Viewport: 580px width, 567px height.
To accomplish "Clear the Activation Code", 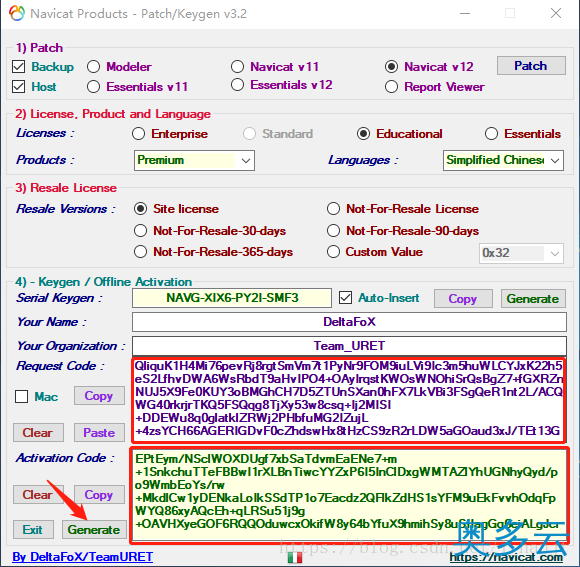I will click(38, 495).
